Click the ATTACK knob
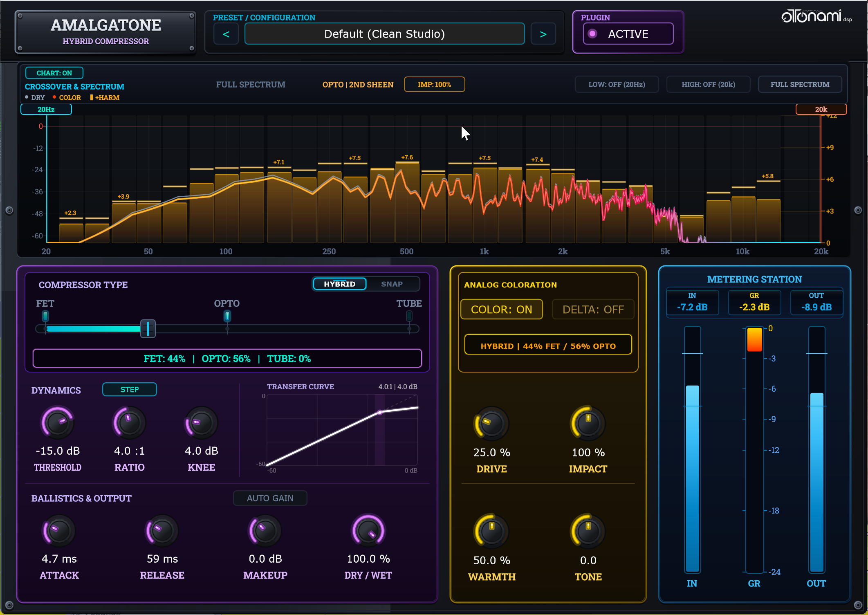Viewport: 868px width, 615px height. pos(59,531)
